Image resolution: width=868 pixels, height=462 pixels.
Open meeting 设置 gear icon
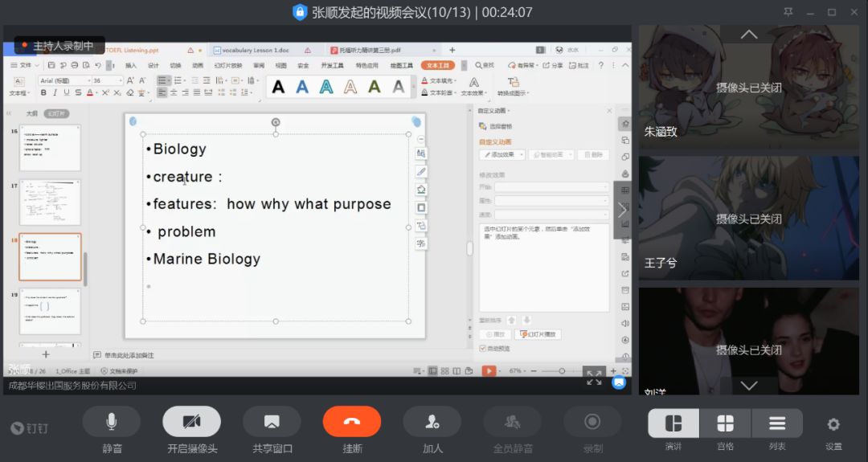pos(833,424)
